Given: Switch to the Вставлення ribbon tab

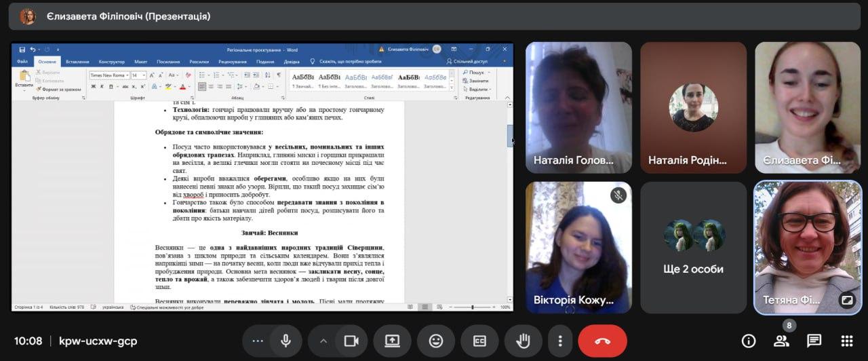Looking at the screenshot, I should (x=77, y=61).
